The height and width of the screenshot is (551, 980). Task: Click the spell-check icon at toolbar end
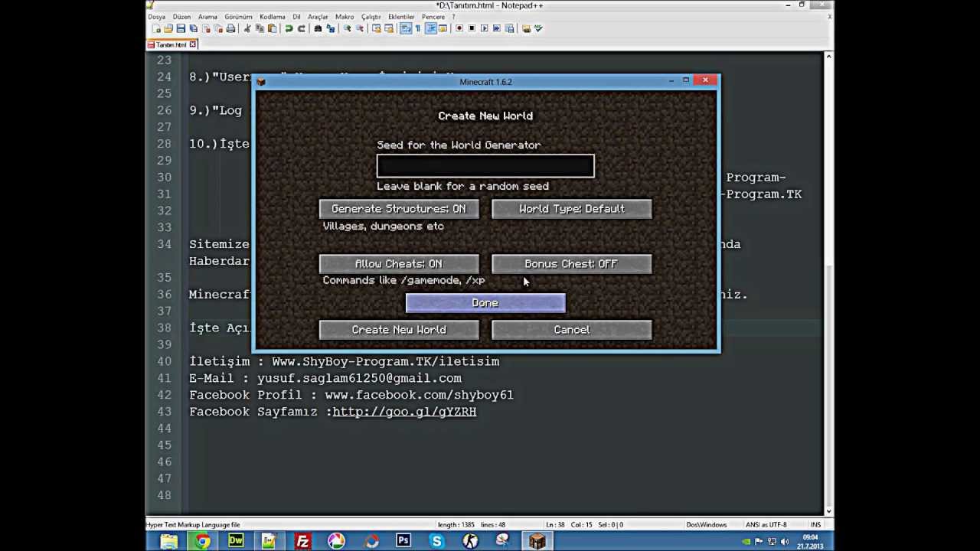[538, 28]
